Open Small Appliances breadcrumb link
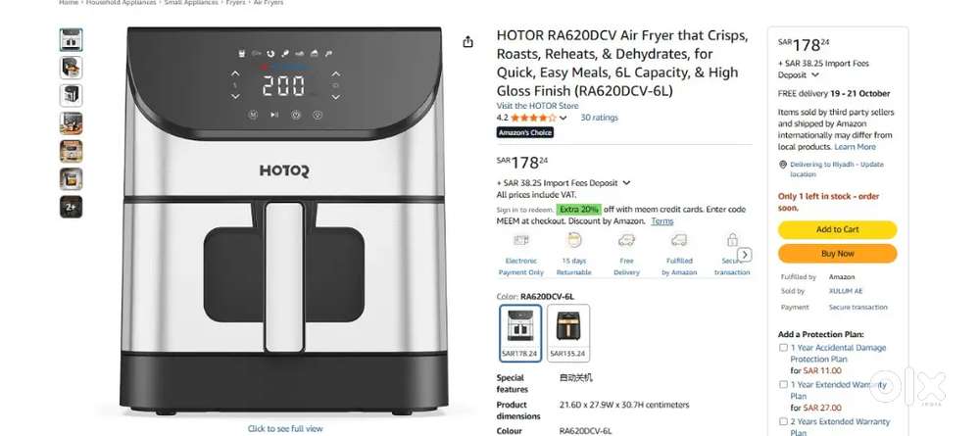The image size is (980, 436). (x=191, y=3)
